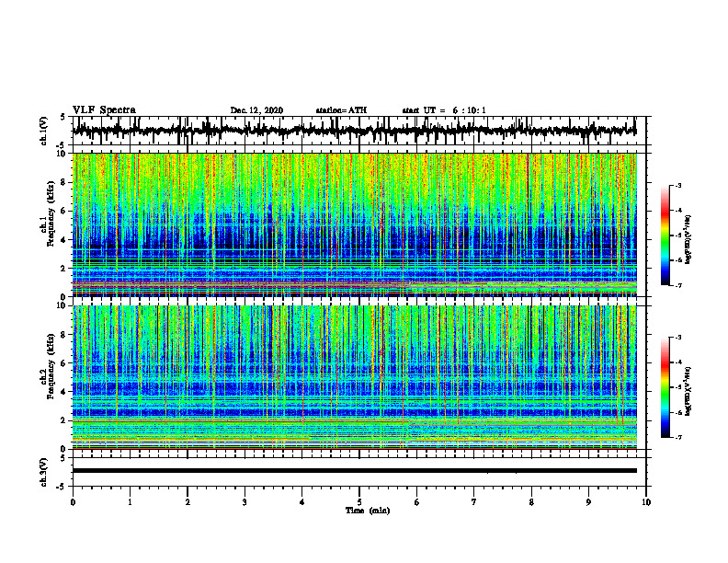Click the ch.2 spectrogram image

point(354,377)
